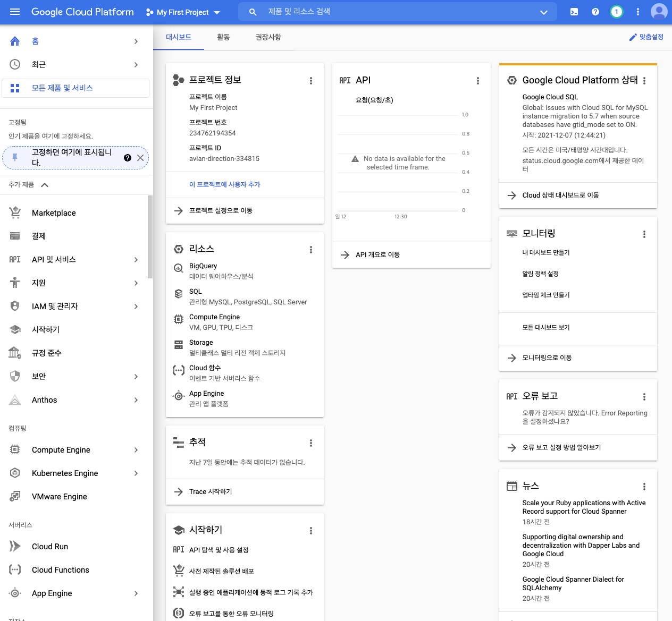Switch to the 권장사항 tab
The image size is (672, 621).
[x=268, y=37]
